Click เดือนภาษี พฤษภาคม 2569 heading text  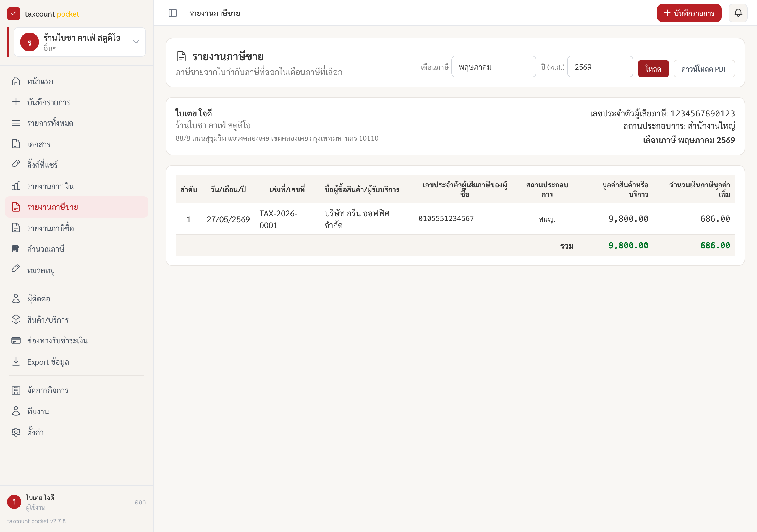tap(689, 140)
